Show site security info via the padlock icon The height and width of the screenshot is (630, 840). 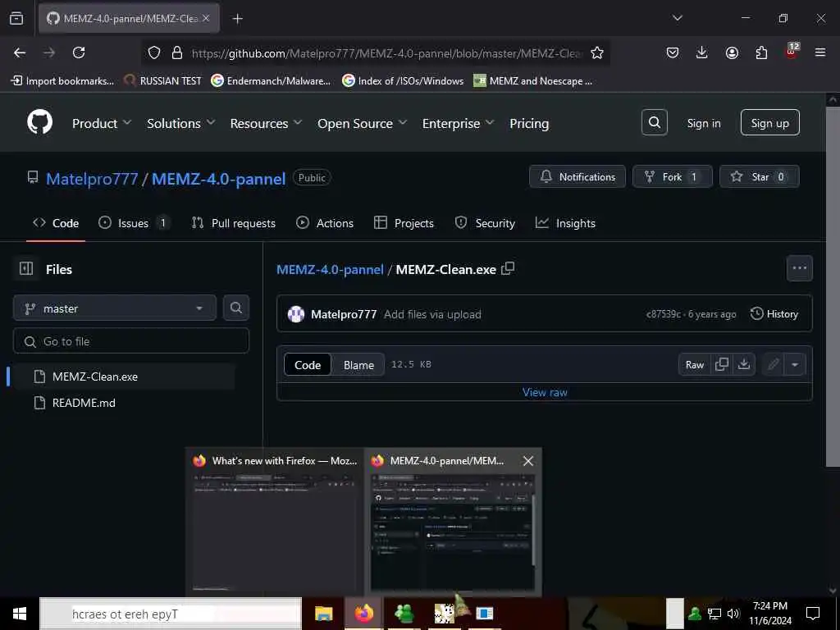(177, 52)
